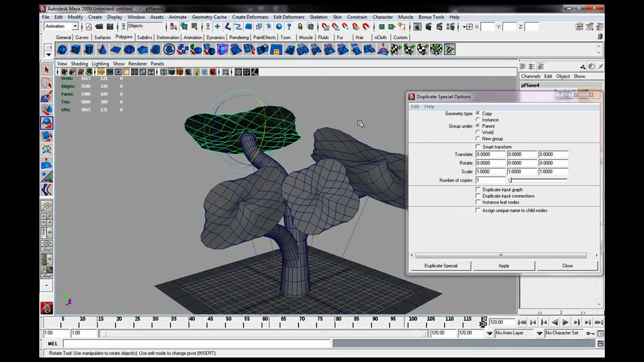Click the Translate X input field
The height and width of the screenshot is (362, 644).
[x=491, y=154]
